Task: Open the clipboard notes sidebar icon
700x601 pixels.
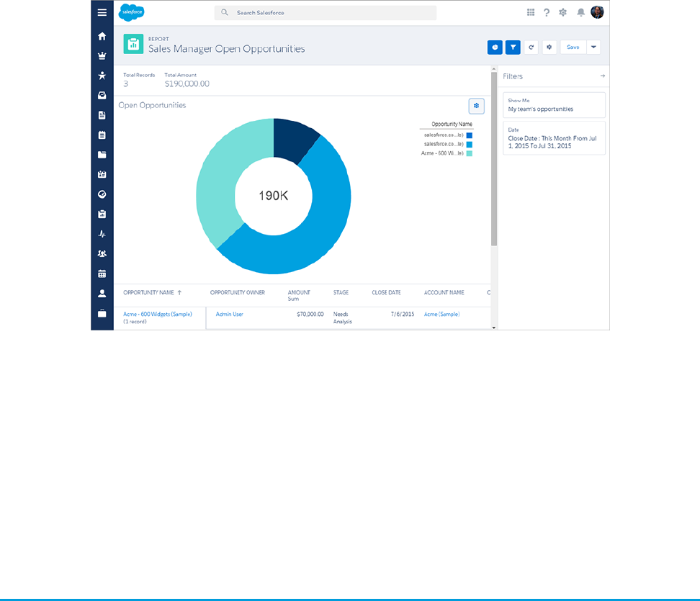Action: click(102, 135)
